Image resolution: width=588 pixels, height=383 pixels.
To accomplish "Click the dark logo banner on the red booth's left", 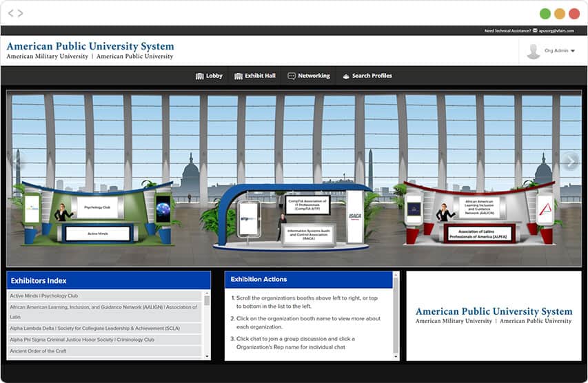I will [414, 209].
